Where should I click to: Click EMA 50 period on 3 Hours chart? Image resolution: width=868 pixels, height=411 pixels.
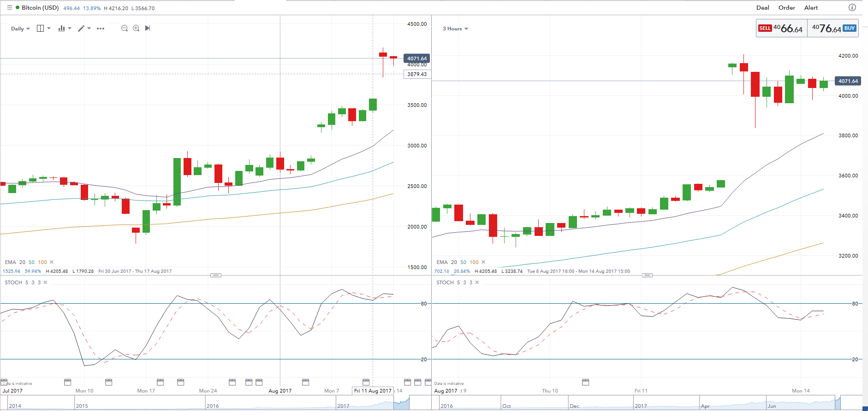click(464, 262)
